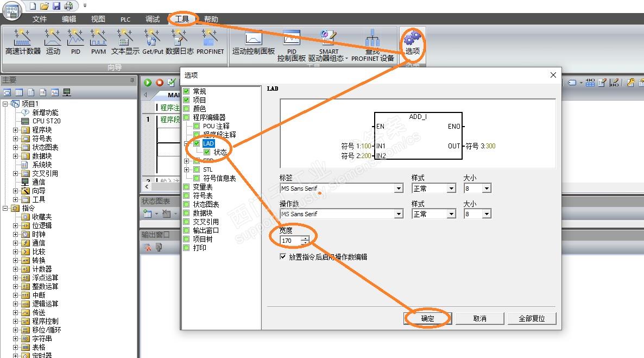Click the 宽度 value input field
This screenshot has width=644, height=358.
pyautogui.click(x=291, y=241)
